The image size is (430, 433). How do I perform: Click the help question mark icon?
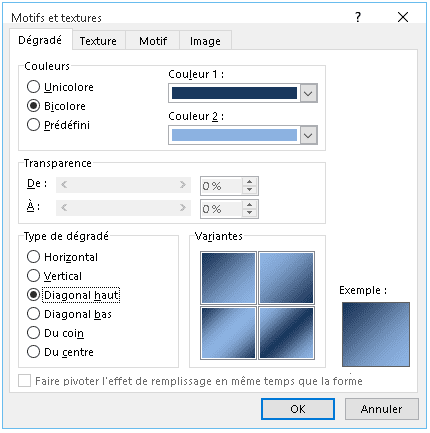[x=358, y=17]
